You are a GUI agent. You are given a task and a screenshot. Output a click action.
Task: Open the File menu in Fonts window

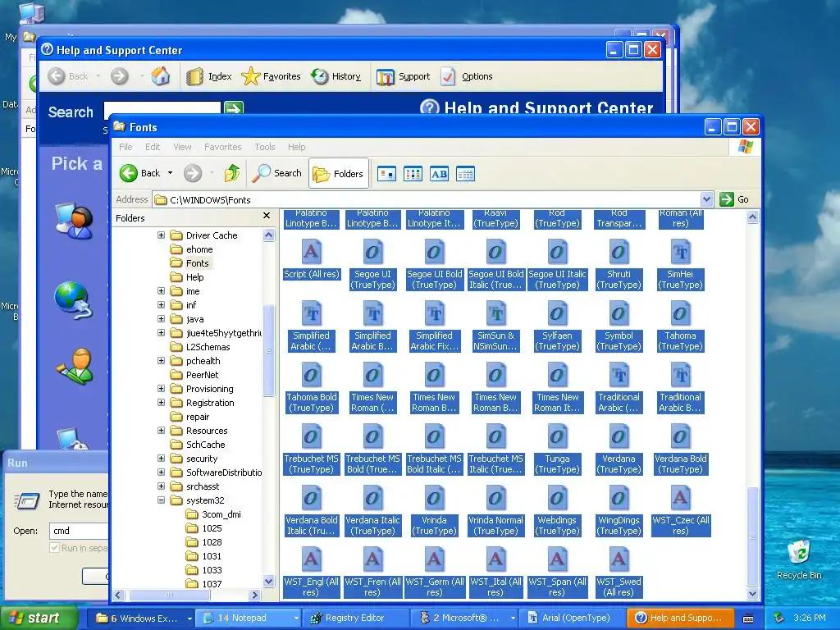(126, 147)
